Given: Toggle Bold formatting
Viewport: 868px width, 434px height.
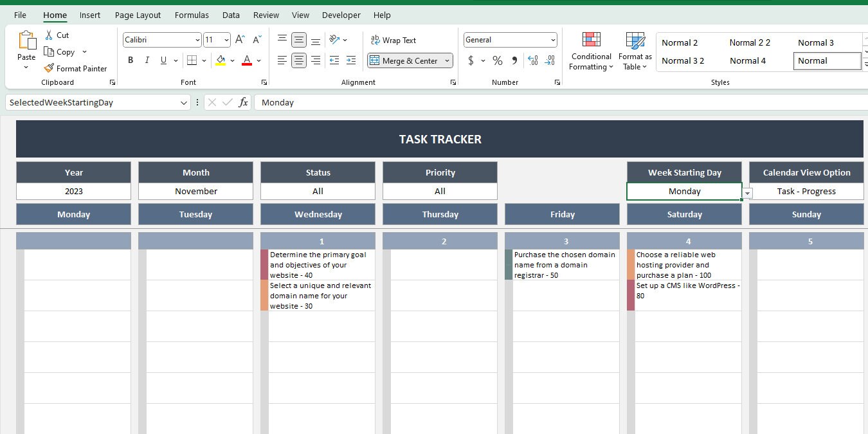Looking at the screenshot, I should [x=131, y=60].
